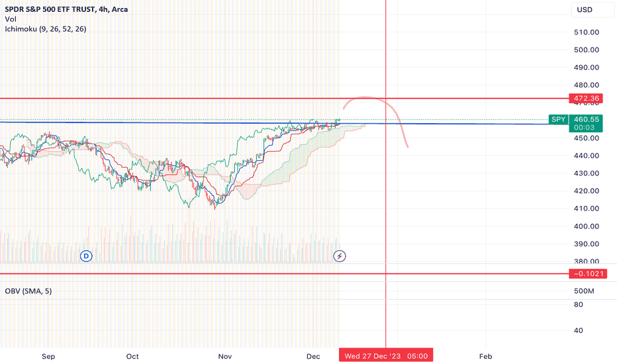
Task: Click the Nov label on time axis
Action: click(x=225, y=357)
